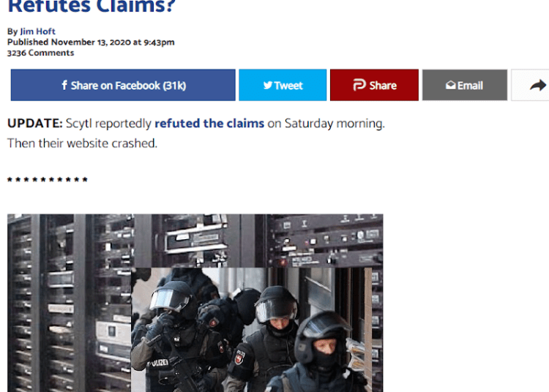Open author Jim Hoft's page

37,31
